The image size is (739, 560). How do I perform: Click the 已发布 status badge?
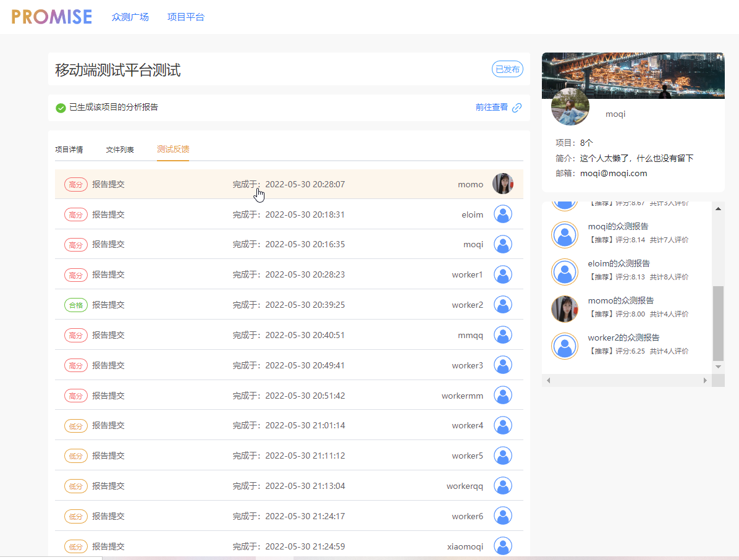507,69
